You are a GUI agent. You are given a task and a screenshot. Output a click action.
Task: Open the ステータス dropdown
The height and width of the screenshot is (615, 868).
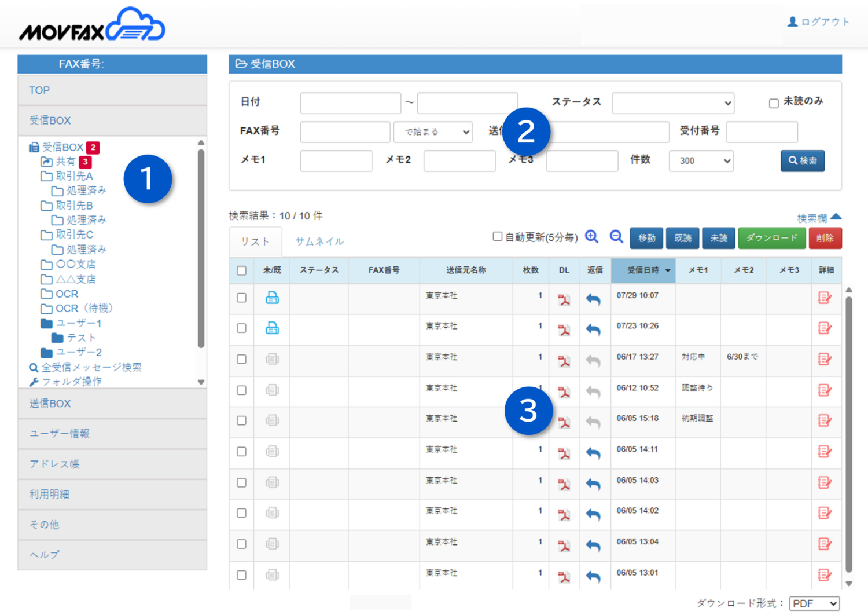coord(673,103)
